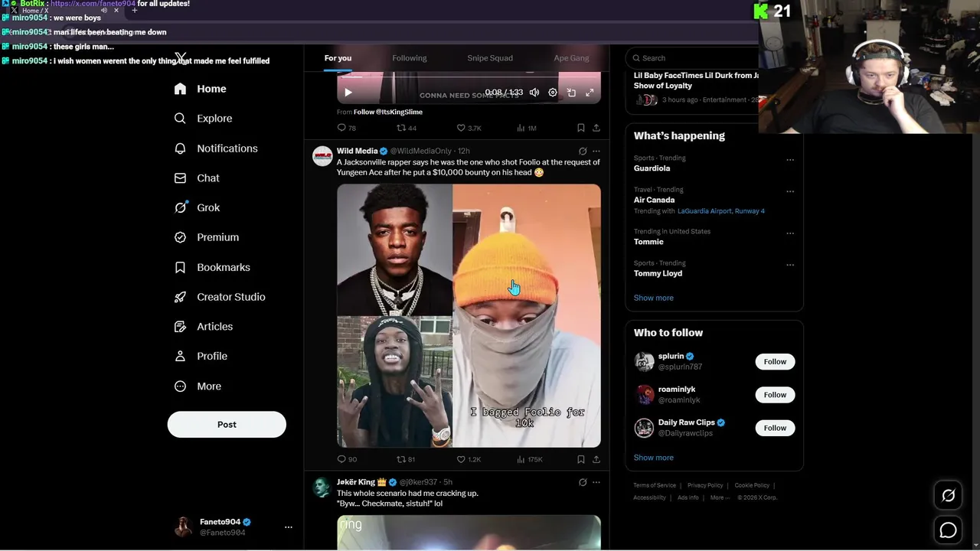Click the Creator Studio rocket icon
Image resolution: width=980 pixels, height=551 pixels.
click(180, 297)
